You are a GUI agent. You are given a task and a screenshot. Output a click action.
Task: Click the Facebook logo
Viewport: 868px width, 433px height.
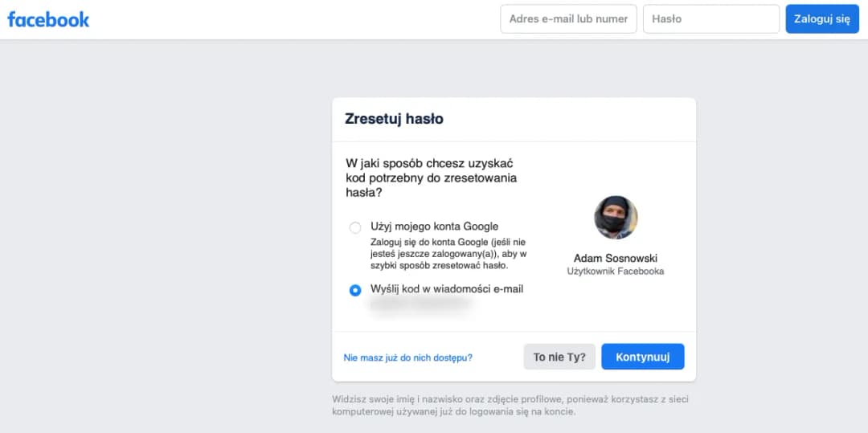(x=48, y=19)
